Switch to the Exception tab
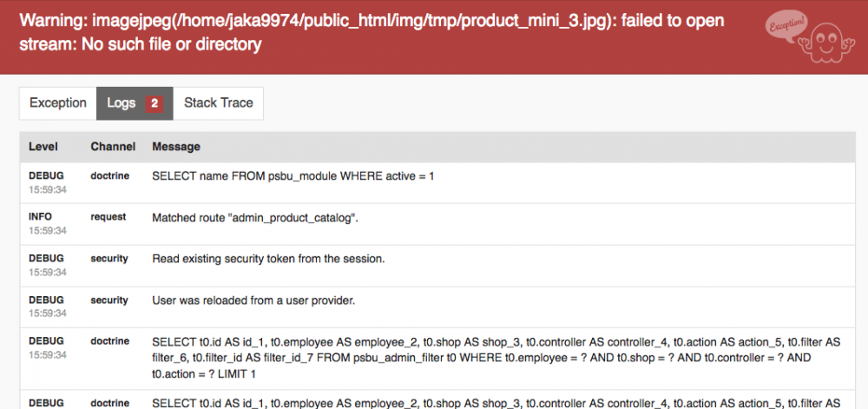Screen dimensions: 868x409 pos(58,102)
